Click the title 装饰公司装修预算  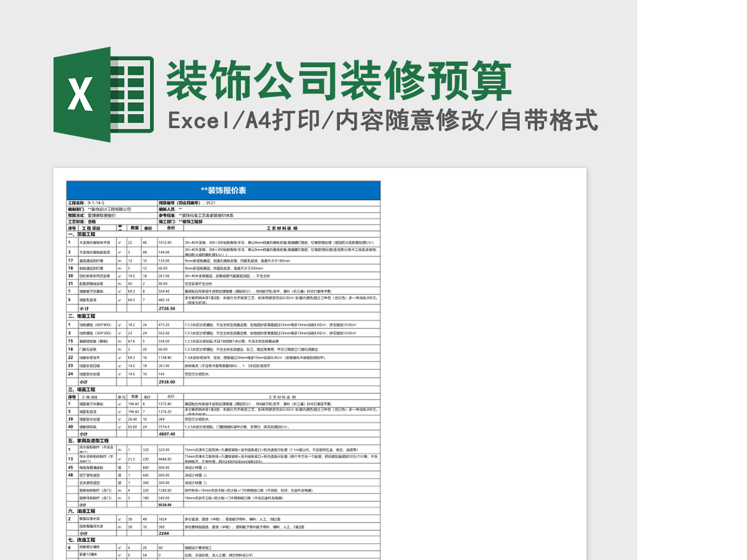click(x=339, y=80)
